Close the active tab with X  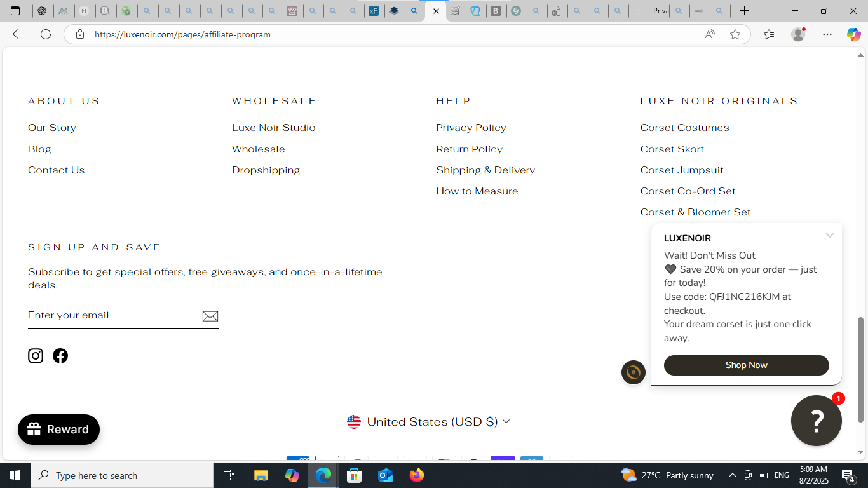point(436,11)
